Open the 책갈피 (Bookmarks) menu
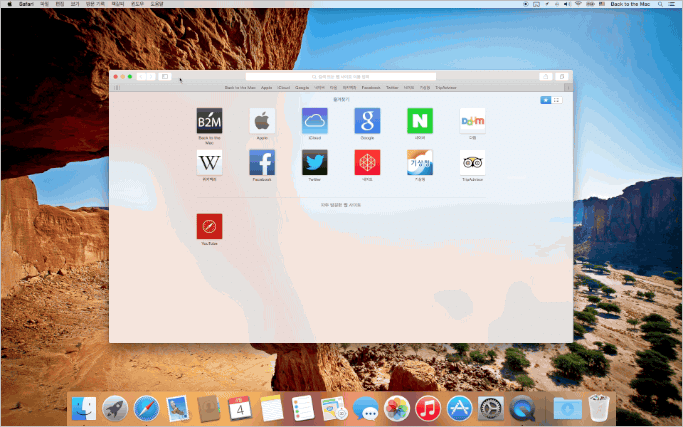This screenshot has width=683, height=427. [x=118, y=4]
